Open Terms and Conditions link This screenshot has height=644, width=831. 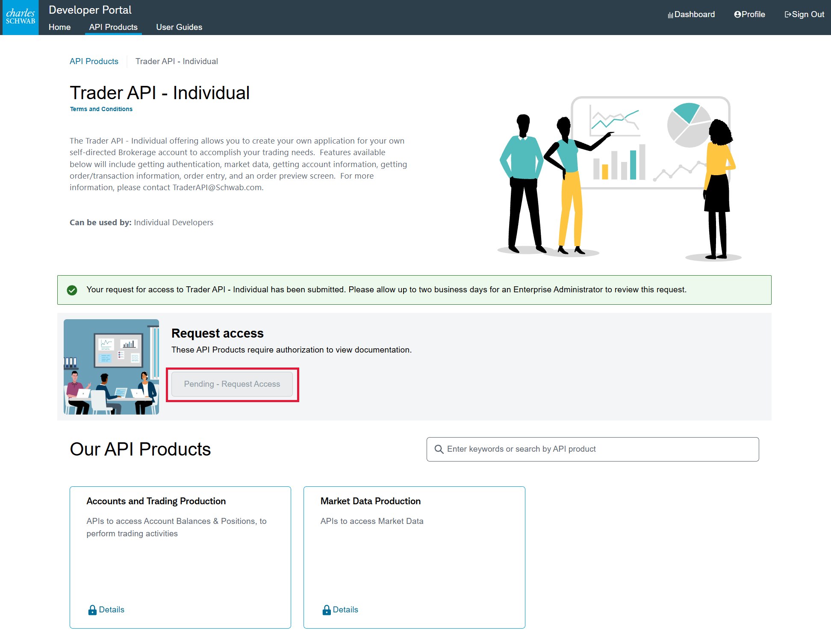tap(101, 109)
